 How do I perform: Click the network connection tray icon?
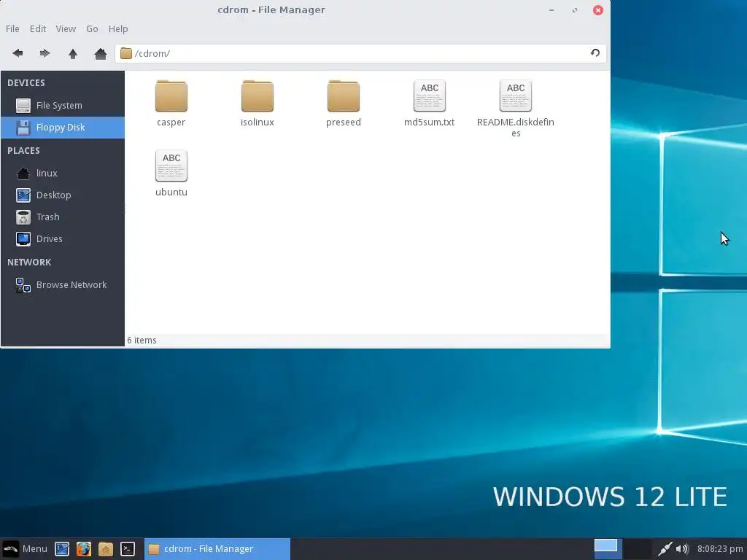pos(665,549)
